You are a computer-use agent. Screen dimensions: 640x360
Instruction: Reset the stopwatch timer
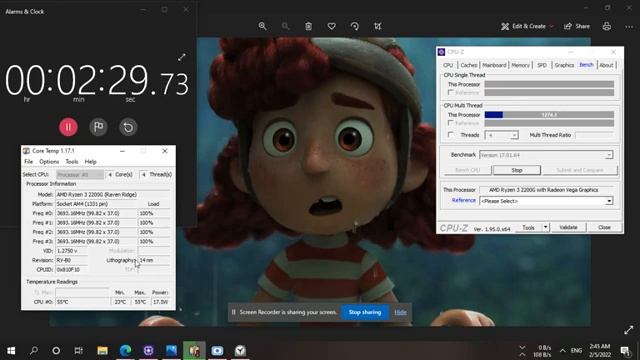[x=128, y=127]
